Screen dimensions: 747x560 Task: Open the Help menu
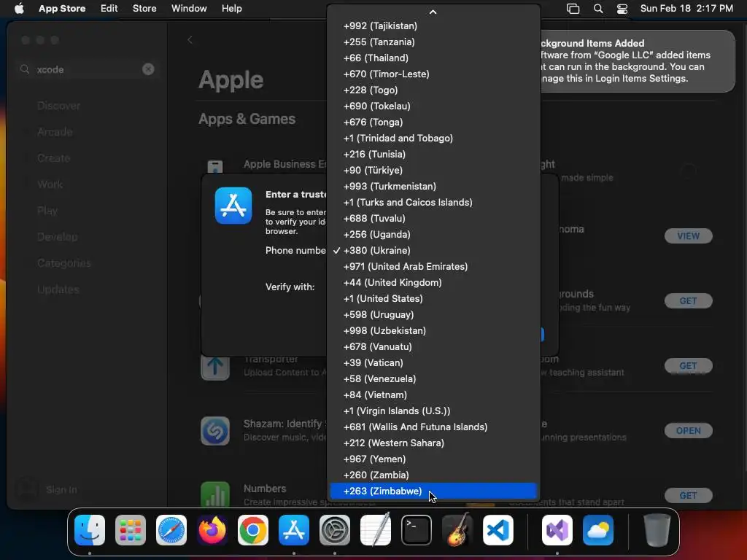pyautogui.click(x=231, y=9)
